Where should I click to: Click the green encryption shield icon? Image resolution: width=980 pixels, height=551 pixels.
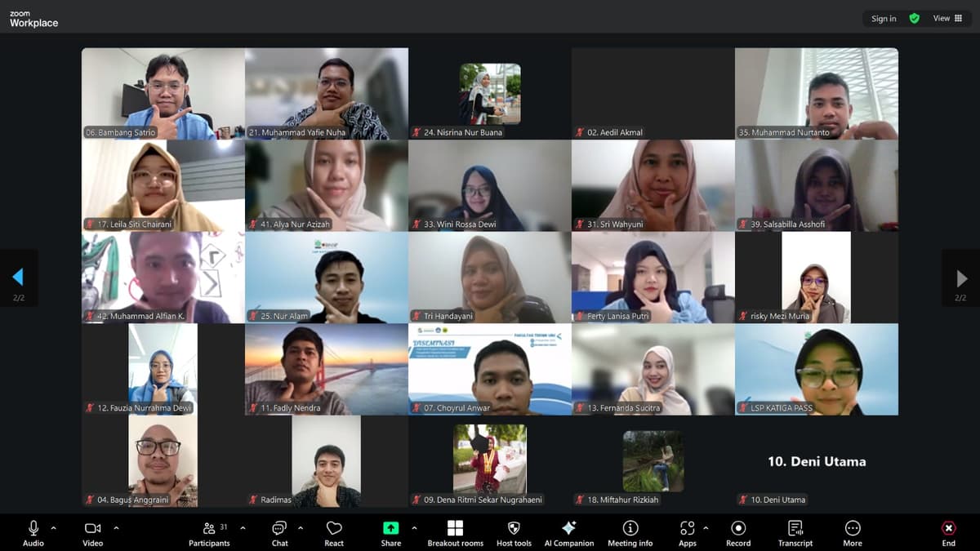tap(914, 18)
